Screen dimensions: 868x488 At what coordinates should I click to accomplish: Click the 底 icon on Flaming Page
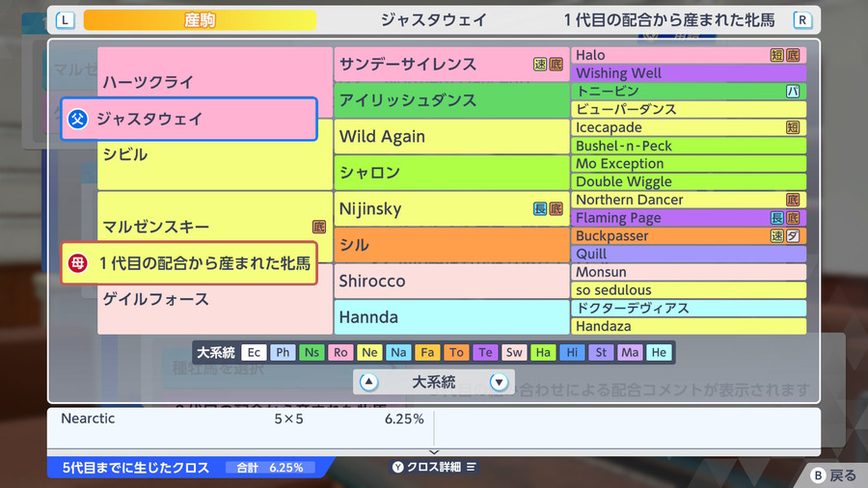click(x=793, y=218)
